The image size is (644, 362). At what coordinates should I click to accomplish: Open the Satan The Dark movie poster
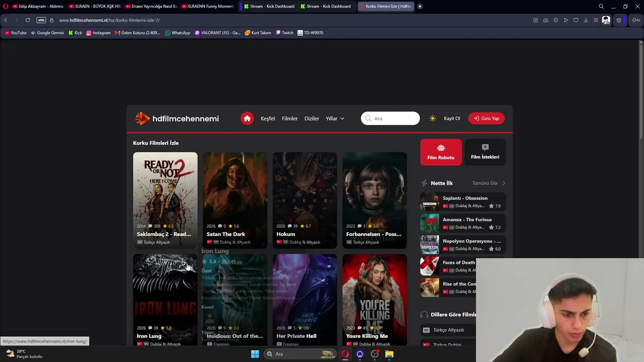point(235,200)
